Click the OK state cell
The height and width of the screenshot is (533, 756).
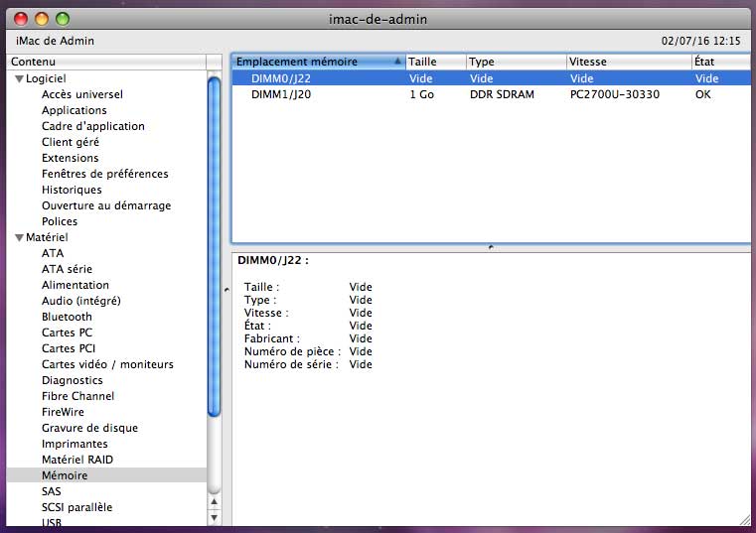click(703, 94)
